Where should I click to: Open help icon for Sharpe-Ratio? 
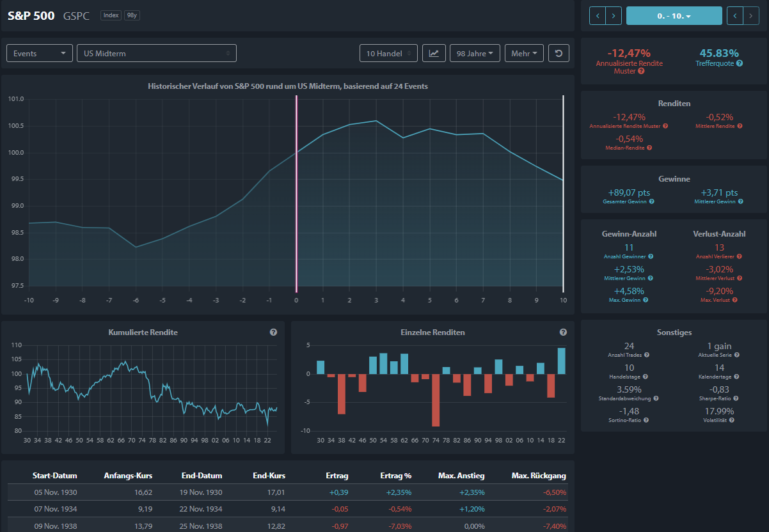click(x=734, y=398)
